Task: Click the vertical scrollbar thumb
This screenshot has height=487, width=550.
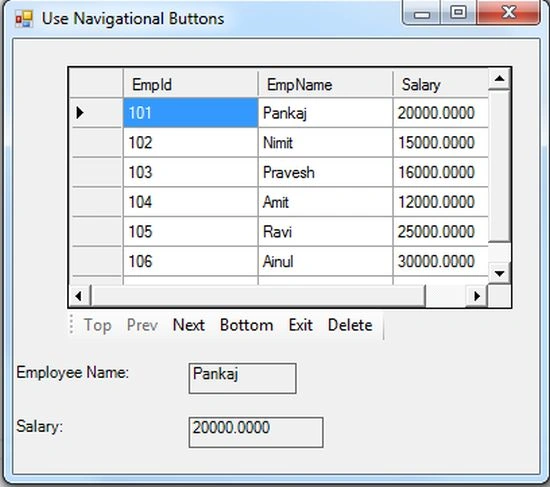Action: (499, 166)
